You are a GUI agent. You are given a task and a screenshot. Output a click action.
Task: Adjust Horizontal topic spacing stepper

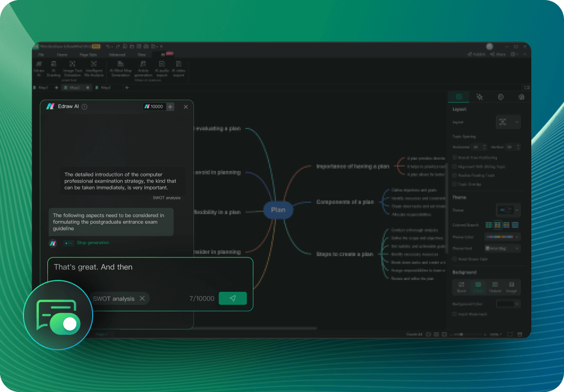[x=484, y=147]
